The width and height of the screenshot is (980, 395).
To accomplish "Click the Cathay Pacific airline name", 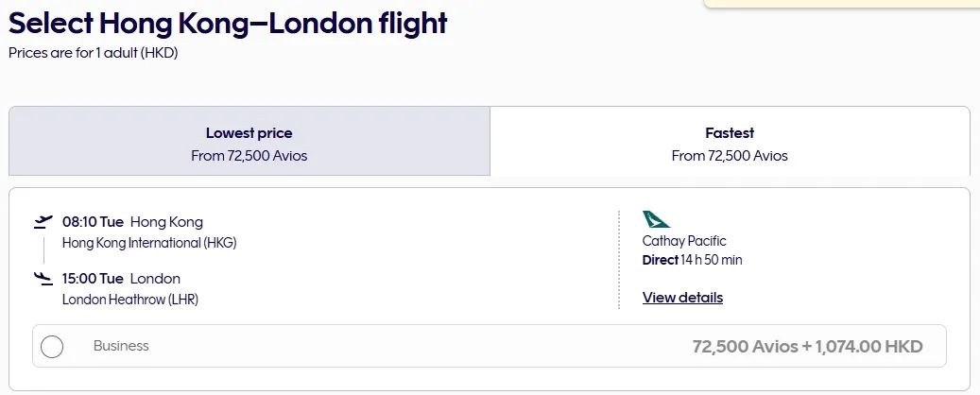I will pyautogui.click(x=684, y=241).
